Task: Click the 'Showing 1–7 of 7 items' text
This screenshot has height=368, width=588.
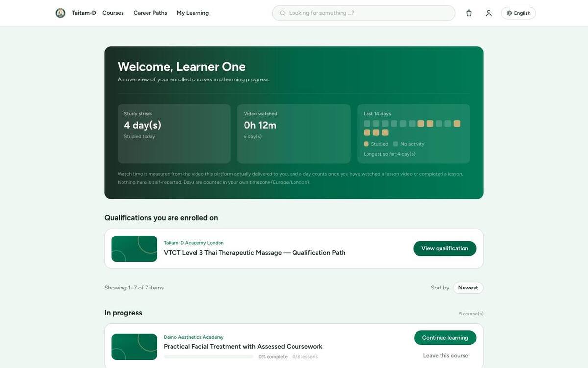Action: pyautogui.click(x=134, y=288)
